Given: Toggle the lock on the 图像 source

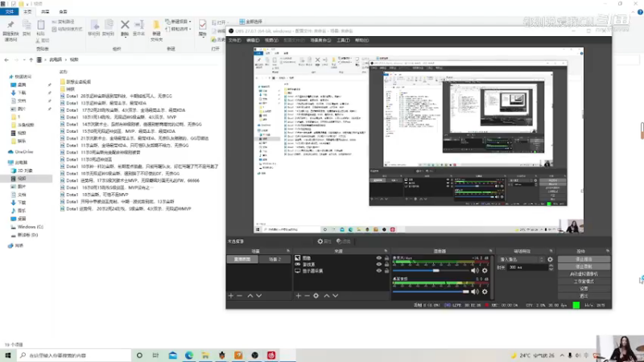Looking at the screenshot, I should point(386,258).
